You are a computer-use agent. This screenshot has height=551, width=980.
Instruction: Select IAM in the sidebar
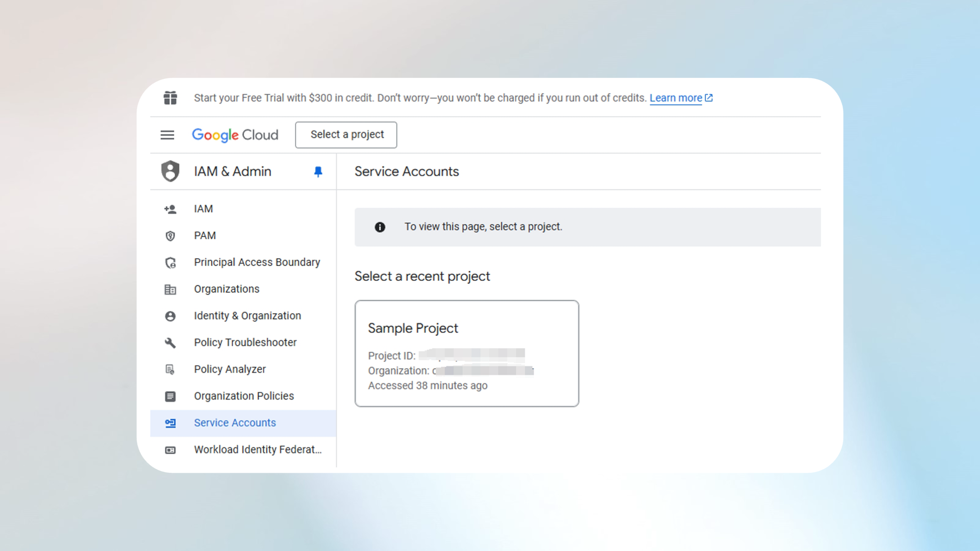(x=203, y=208)
